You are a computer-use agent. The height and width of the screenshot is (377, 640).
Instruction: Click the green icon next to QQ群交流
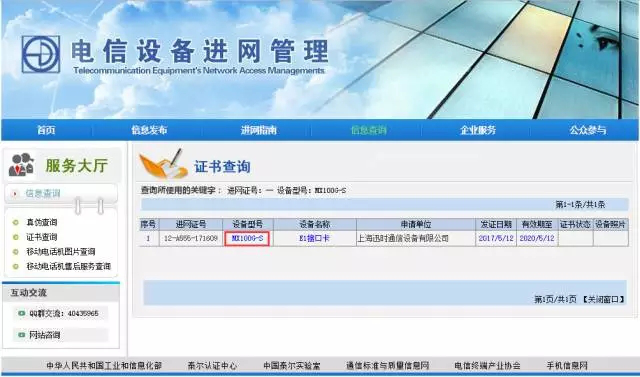(x=22, y=313)
